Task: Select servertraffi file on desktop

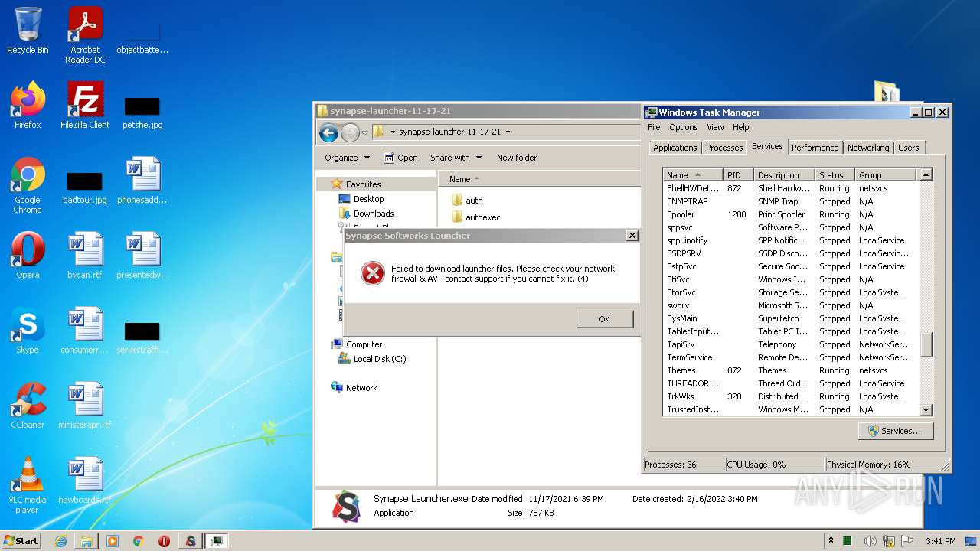Action: (142, 336)
